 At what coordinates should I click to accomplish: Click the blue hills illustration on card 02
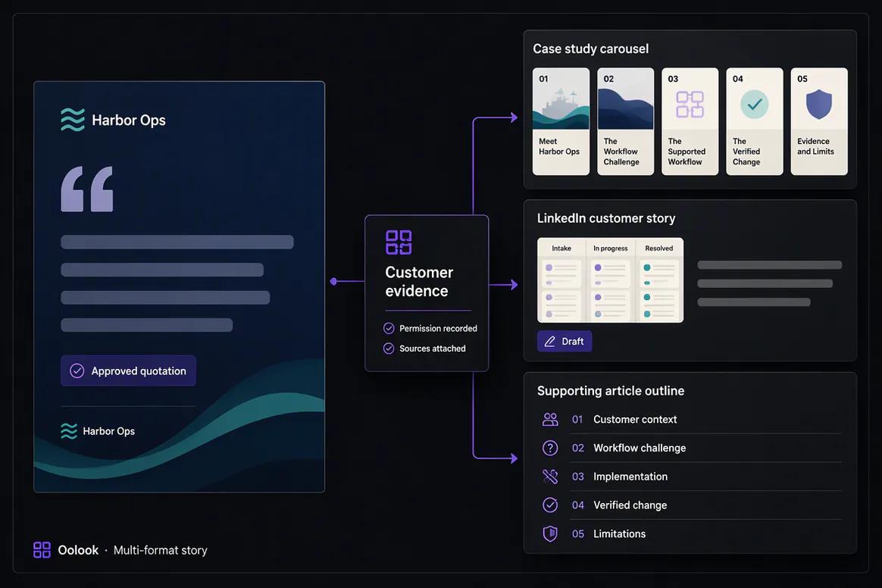click(x=625, y=107)
